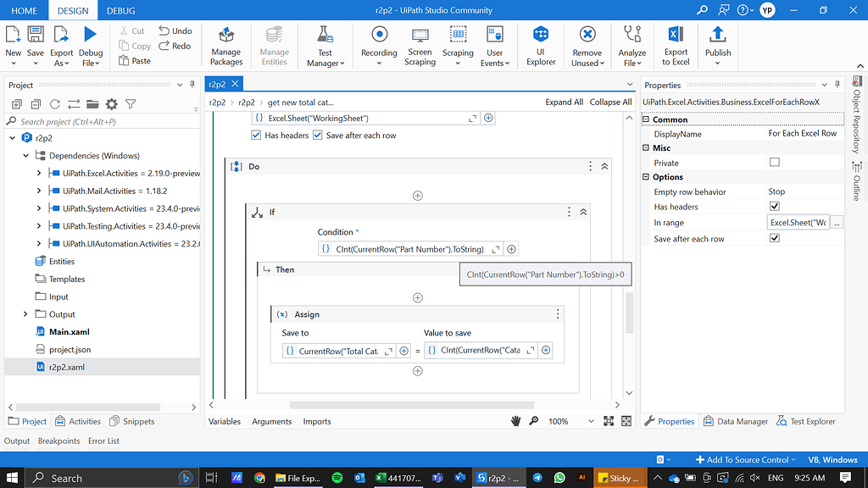This screenshot has width=868, height=488.
Task: Click Project panel horizontal scrollbar
Action: (88, 408)
